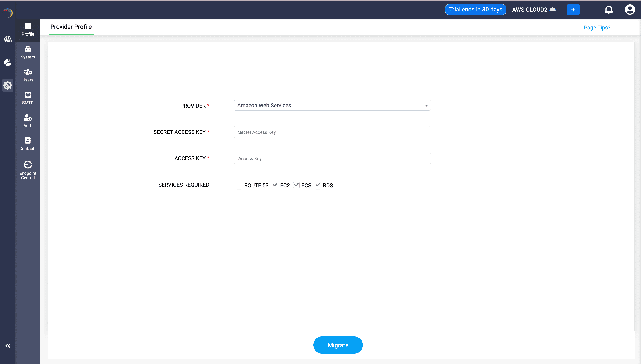The height and width of the screenshot is (364, 641).
Task: Enable the ROUTE 53 service checkbox
Action: pyautogui.click(x=239, y=185)
